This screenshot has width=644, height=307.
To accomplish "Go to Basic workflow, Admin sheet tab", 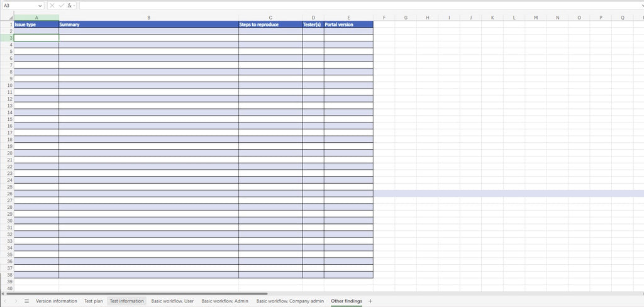I will pyautogui.click(x=225, y=301).
